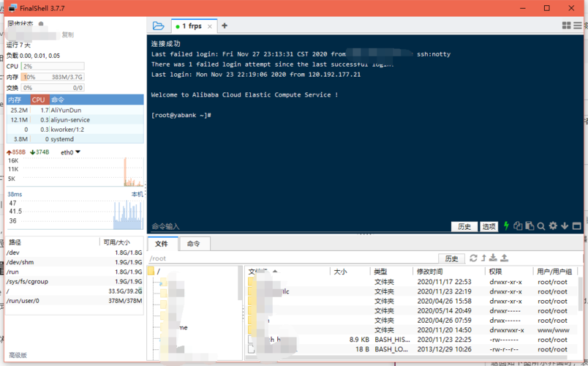Switch to the 命令 tab
The image size is (588, 366).
pyautogui.click(x=194, y=244)
